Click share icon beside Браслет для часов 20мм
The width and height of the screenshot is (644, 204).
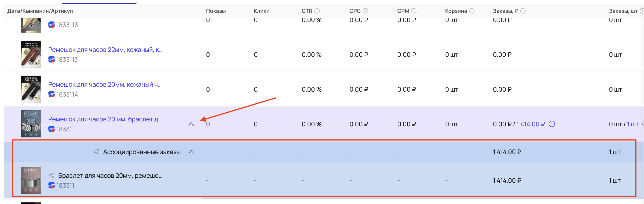[52, 176]
